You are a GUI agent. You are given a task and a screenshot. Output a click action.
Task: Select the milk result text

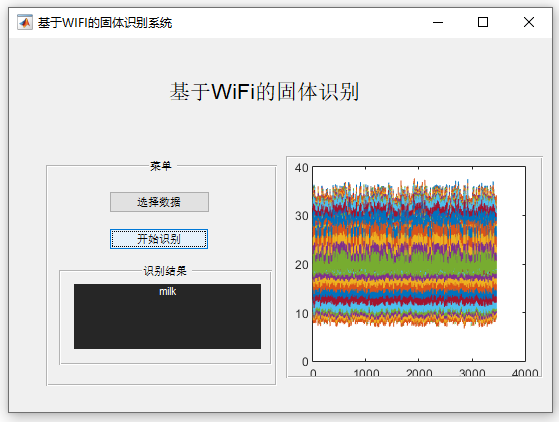168,292
